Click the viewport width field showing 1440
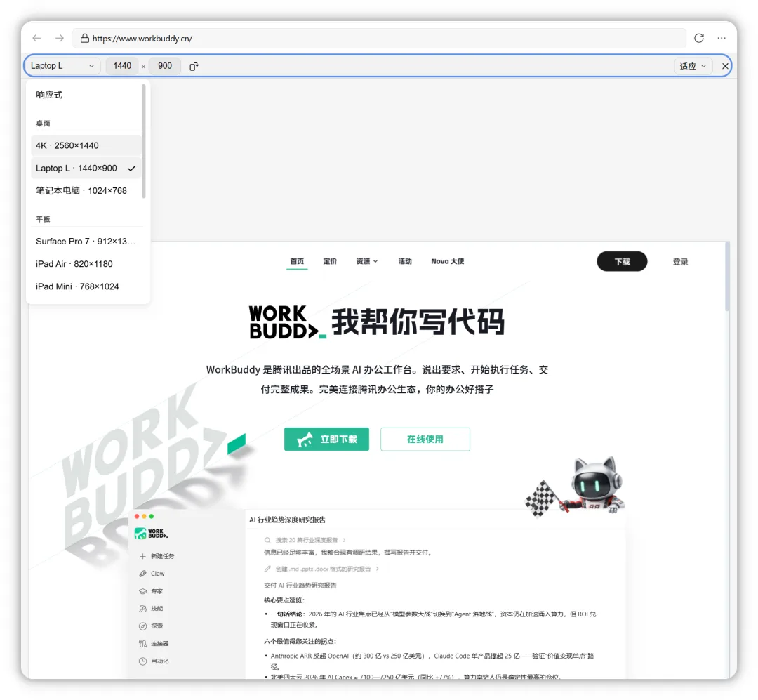Screen dimensions: 758x700 pyautogui.click(x=122, y=66)
